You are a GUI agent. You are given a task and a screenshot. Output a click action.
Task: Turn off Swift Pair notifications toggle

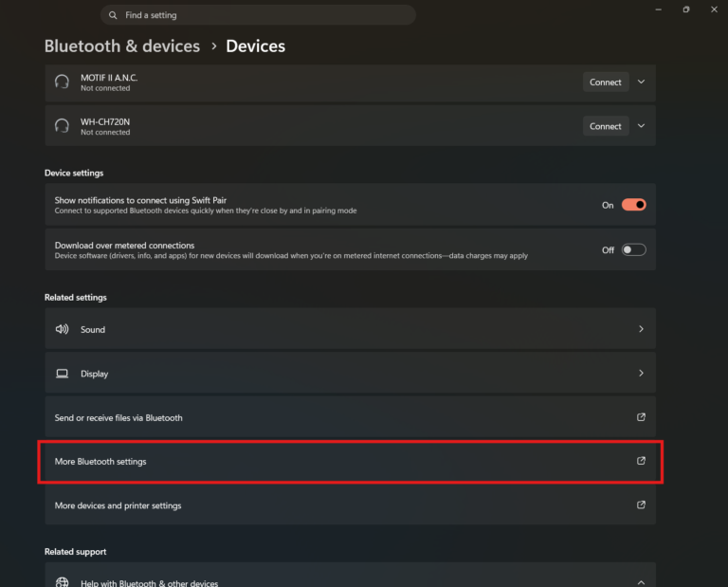pos(634,205)
